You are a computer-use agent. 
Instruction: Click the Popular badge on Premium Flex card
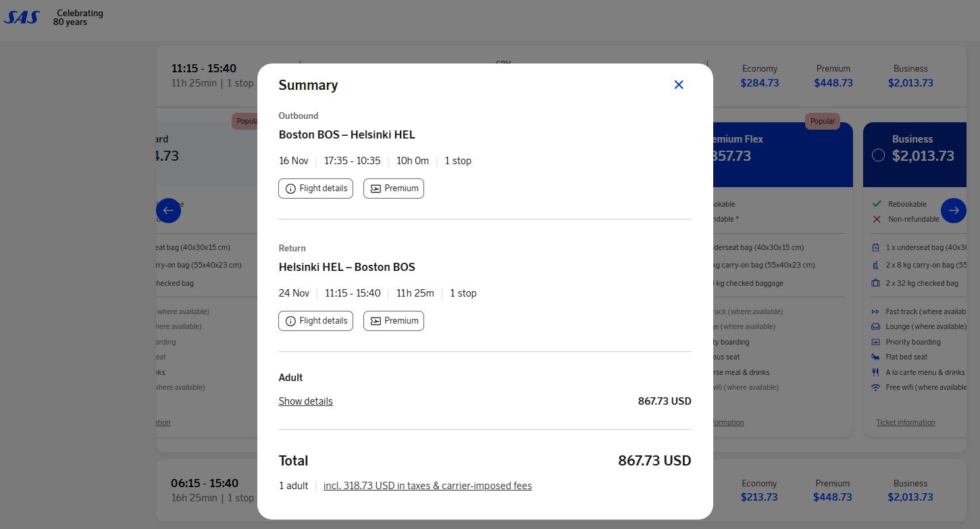click(x=823, y=122)
